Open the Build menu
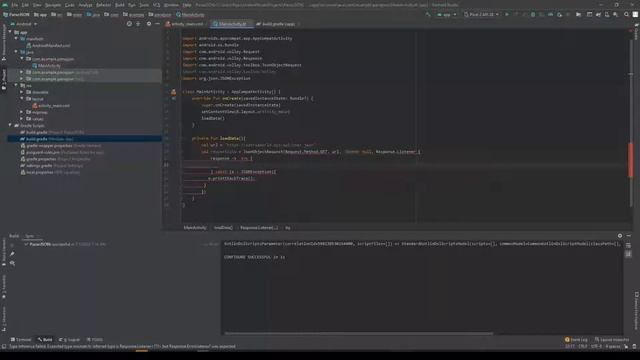 pyautogui.click(x=120, y=5)
